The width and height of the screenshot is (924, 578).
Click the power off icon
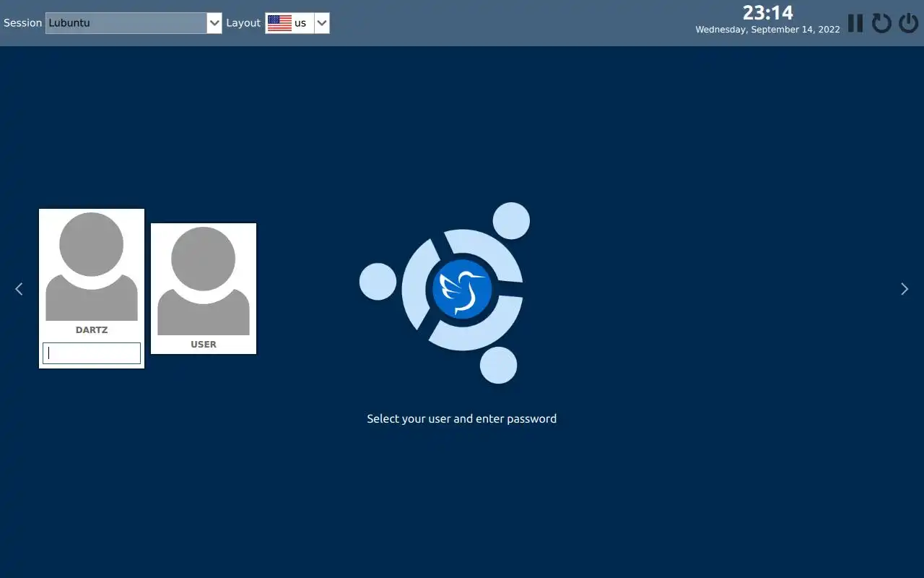[x=908, y=23]
